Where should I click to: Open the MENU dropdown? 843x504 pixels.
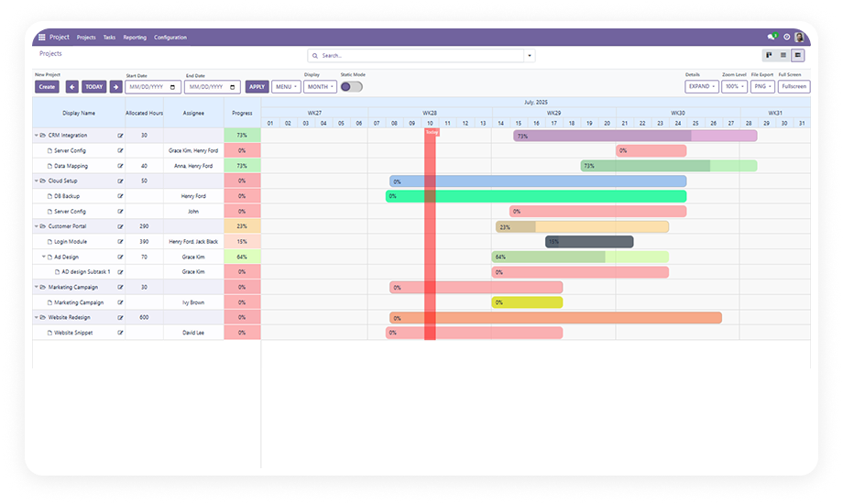[286, 87]
